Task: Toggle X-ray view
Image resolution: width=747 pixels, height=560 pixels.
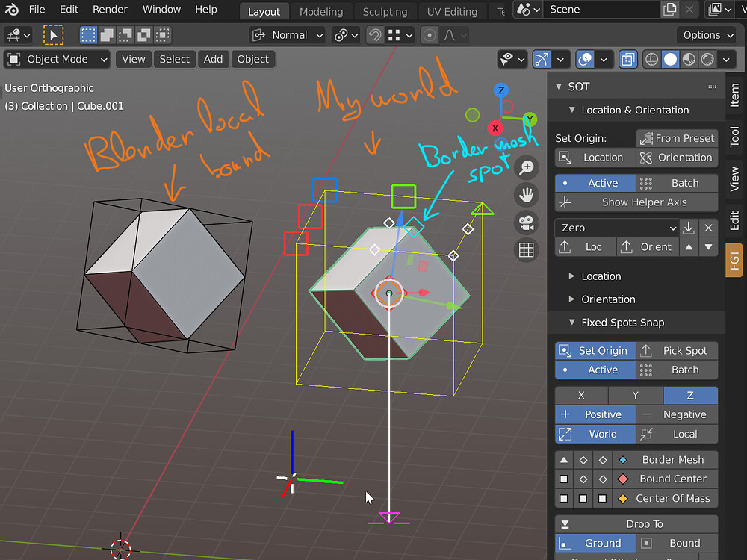Action: [x=628, y=59]
